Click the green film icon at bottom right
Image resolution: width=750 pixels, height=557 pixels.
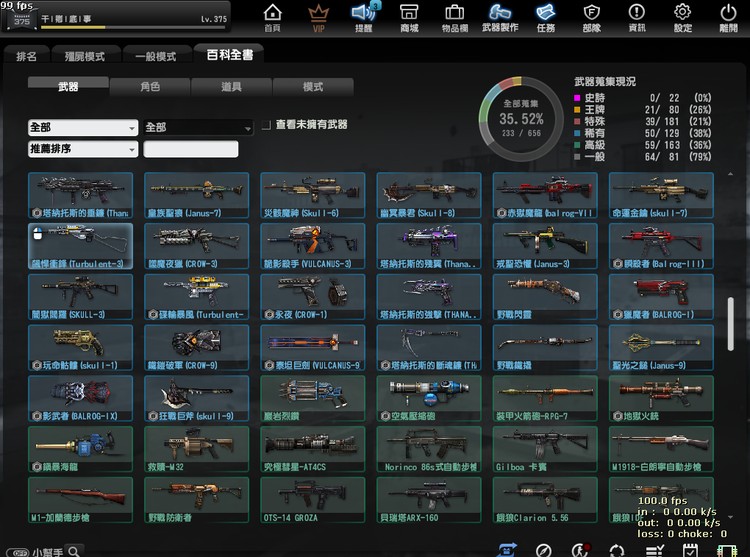tap(727, 550)
